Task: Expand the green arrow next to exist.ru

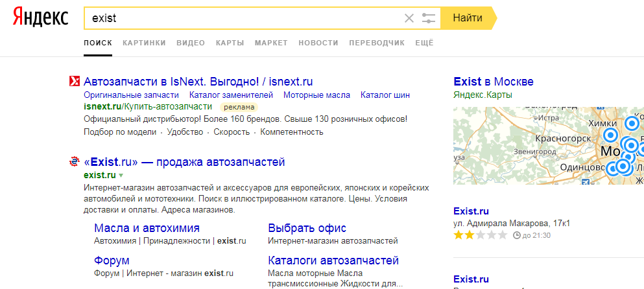Action: click(121, 176)
